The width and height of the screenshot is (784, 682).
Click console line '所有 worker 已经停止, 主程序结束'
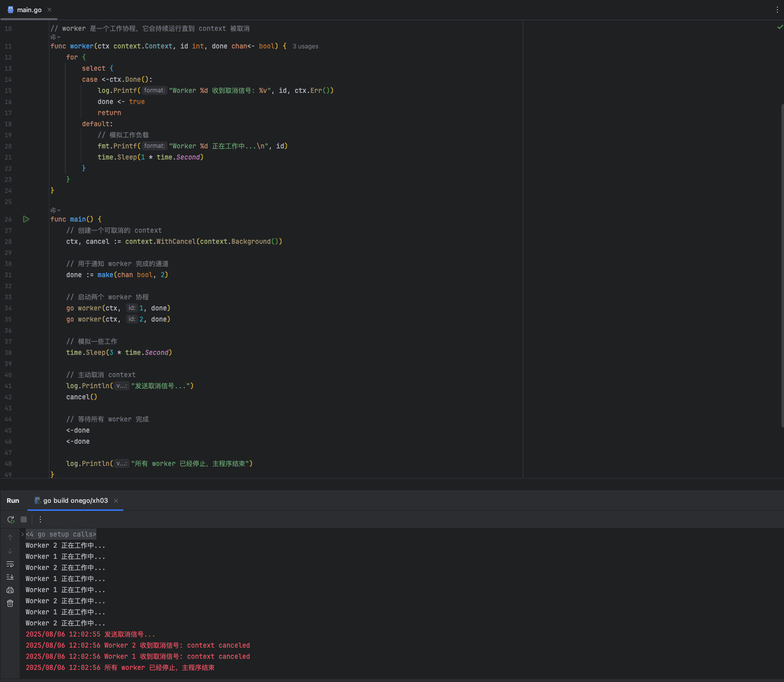[120, 668]
